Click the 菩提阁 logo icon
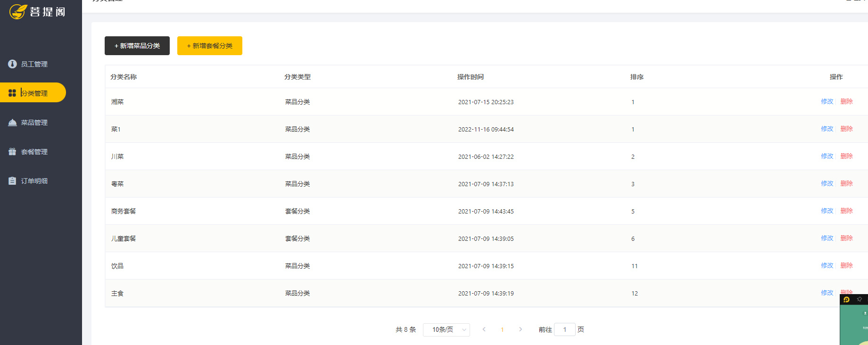The width and height of the screenshot is (868, 345). pyautogui.click(x=18, y=11)
